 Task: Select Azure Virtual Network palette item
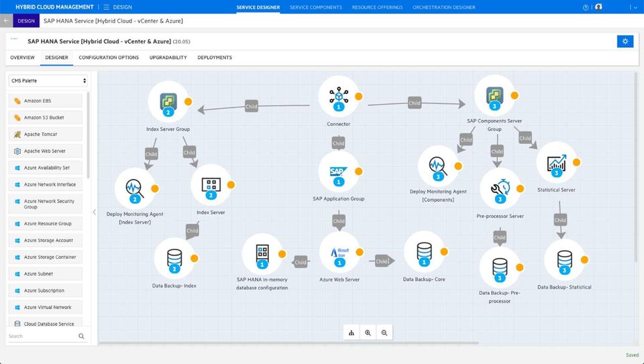[45, 308]
